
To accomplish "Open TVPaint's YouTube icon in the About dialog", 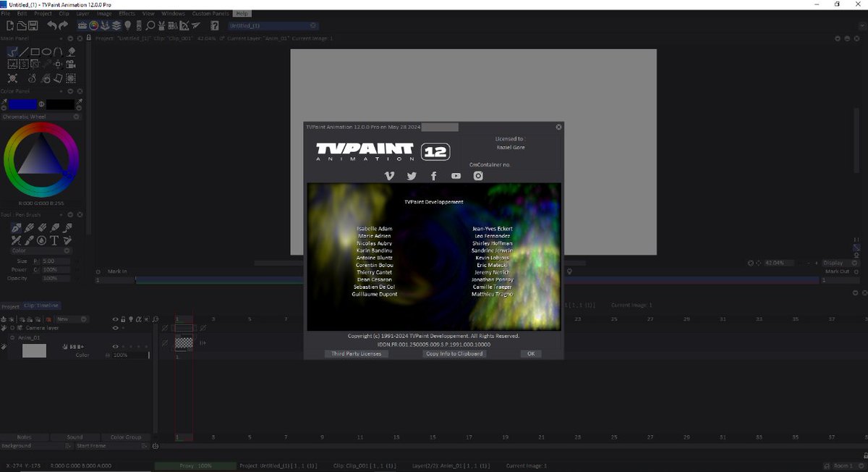I will click(456, 176).
